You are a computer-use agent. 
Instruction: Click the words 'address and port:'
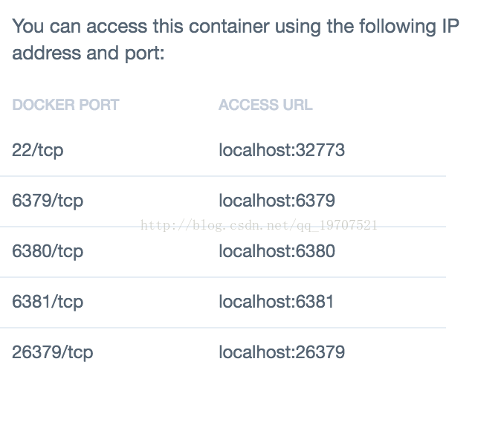click(88, 53)
